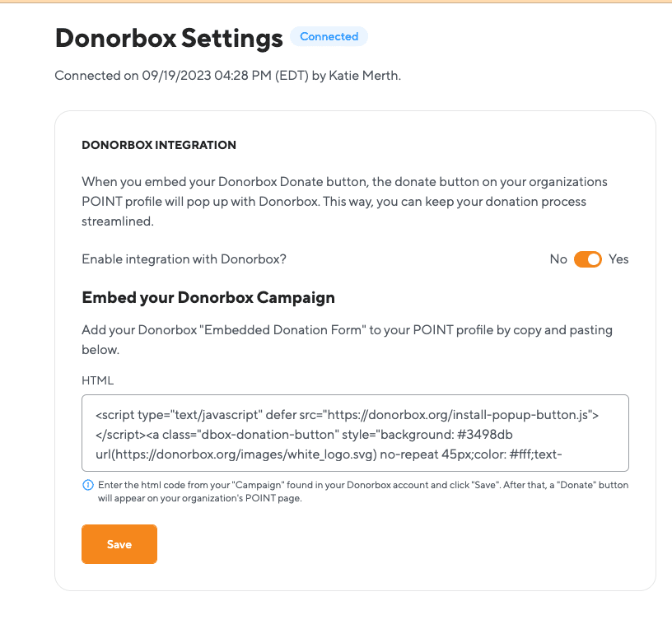Click the 'No' label beside the toggle
Image resolution: width=672 pixels, height=643 pixels.
558,259
